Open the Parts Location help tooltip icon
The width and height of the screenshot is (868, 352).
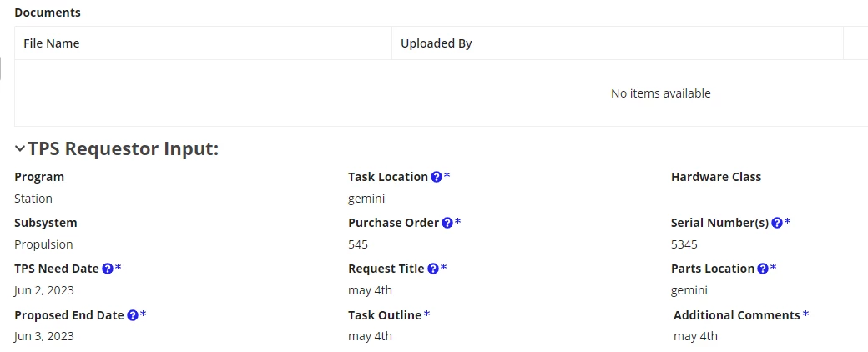[x=763, y=269]
